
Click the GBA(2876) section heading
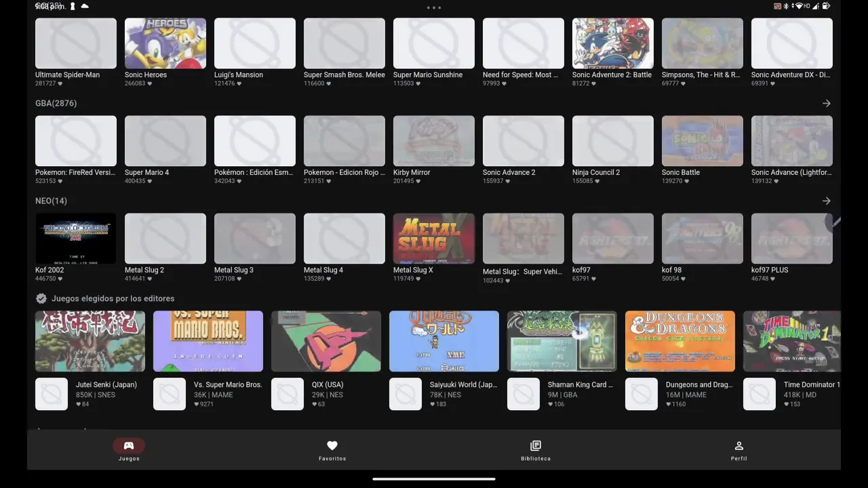(56, 103)
